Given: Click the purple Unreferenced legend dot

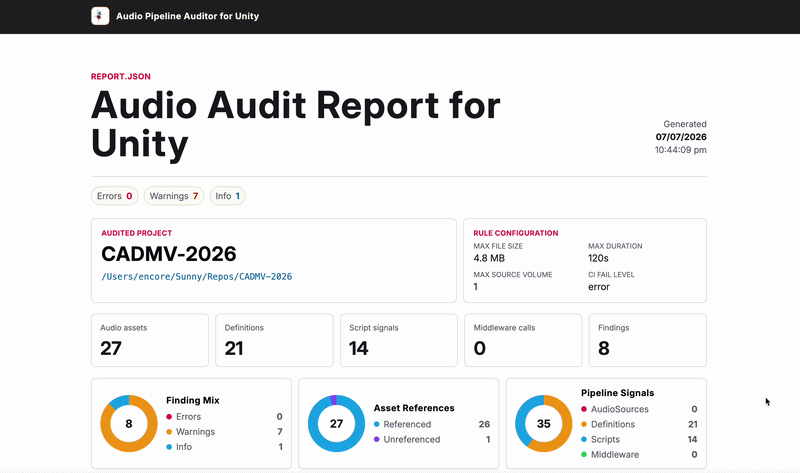Looking at the screenshot, I should point(377,439).
